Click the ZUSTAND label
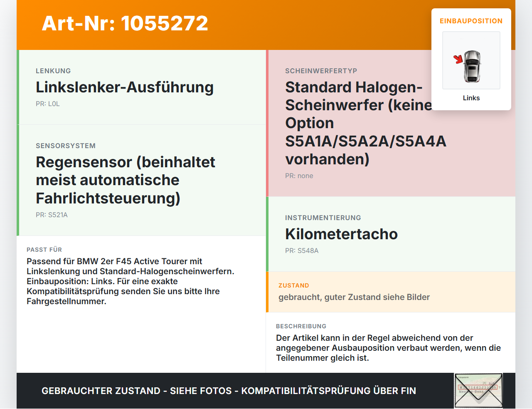 294,285
